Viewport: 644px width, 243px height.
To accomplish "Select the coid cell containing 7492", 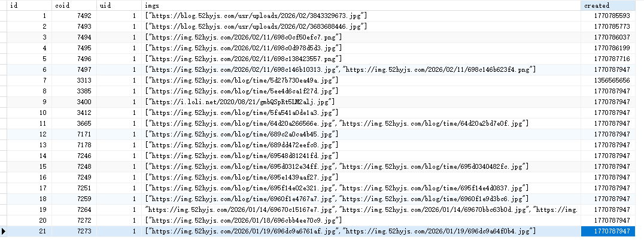I will [74, 16].
